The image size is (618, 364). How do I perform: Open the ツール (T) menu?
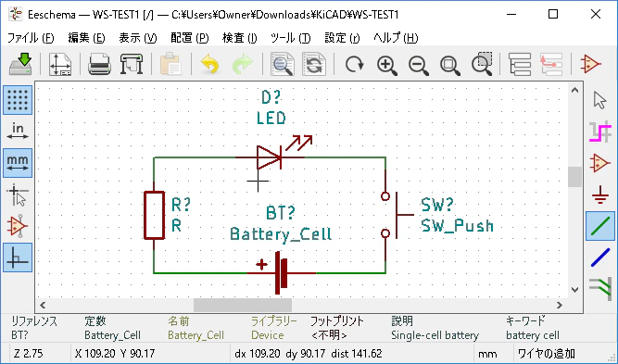291,38
